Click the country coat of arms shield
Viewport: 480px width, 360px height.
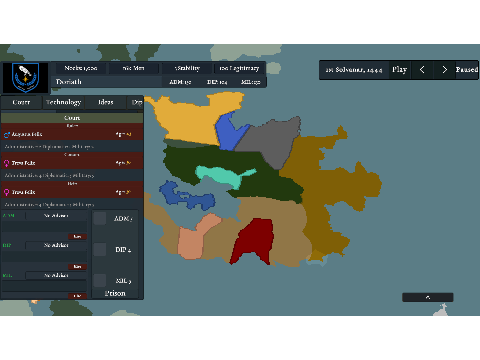(26, 77)
